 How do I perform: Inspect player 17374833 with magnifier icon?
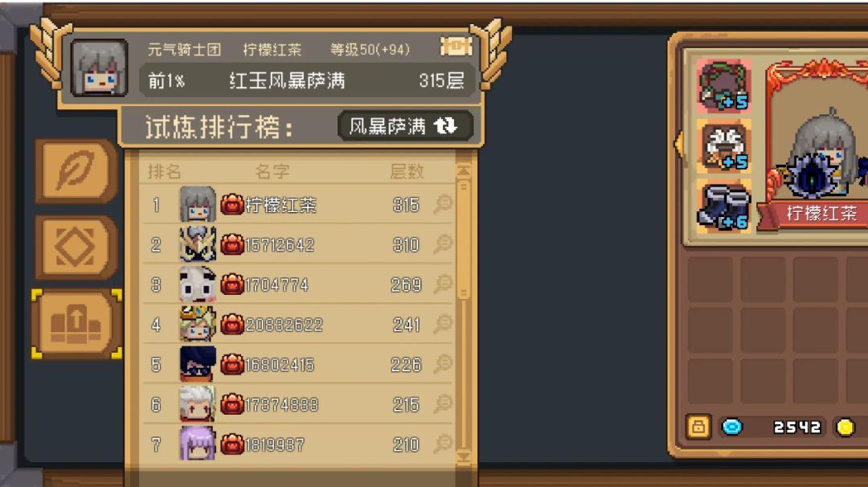pyautogui.click(x=443, y=403)
